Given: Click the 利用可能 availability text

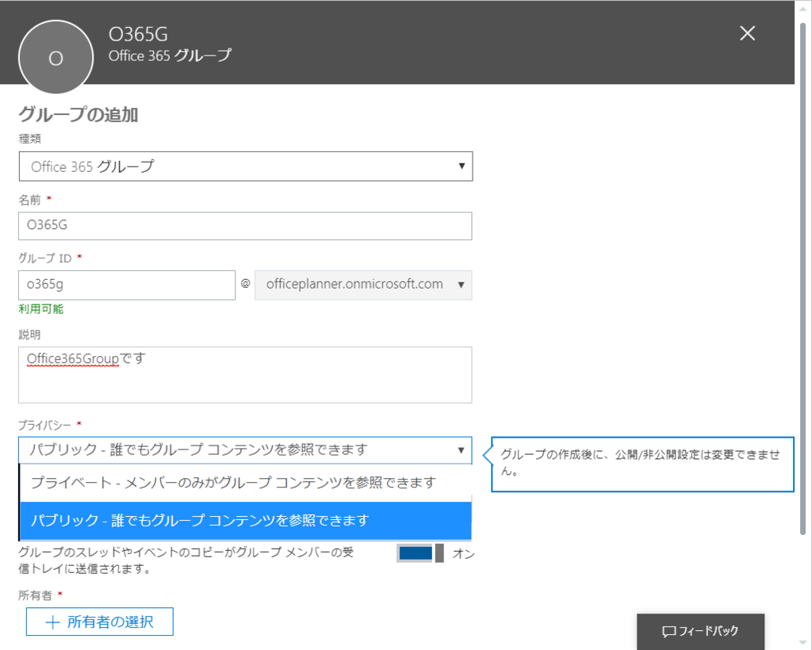Looking at the screenshot, I should 41,309.
